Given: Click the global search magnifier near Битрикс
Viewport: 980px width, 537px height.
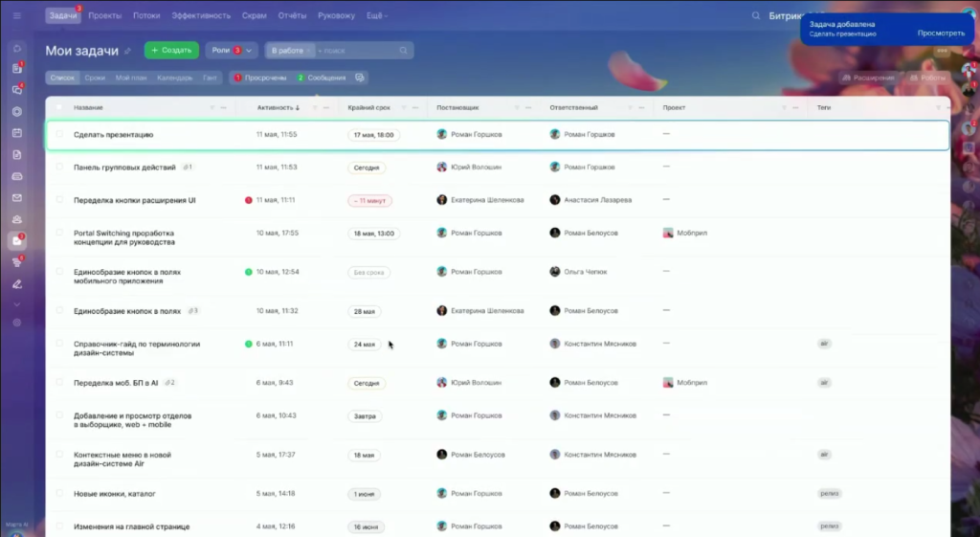Looking at the screenshot, I should 757,16.
